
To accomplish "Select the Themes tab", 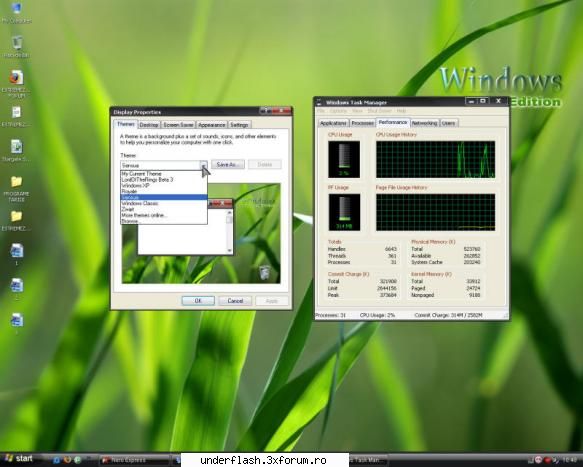I will click(x=126, y=124).
